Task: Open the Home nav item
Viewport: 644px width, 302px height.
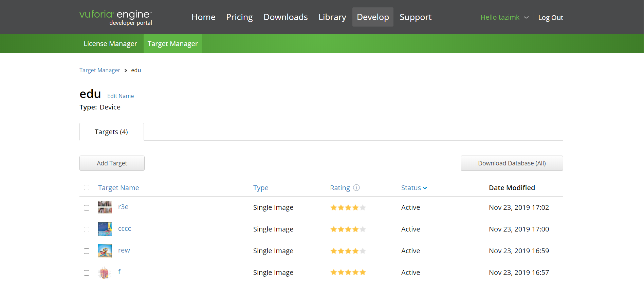Action: pyautogui.click(x=203, y=17)
